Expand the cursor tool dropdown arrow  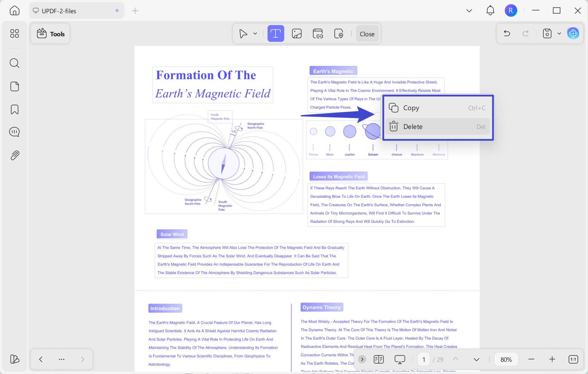point(255,34)
